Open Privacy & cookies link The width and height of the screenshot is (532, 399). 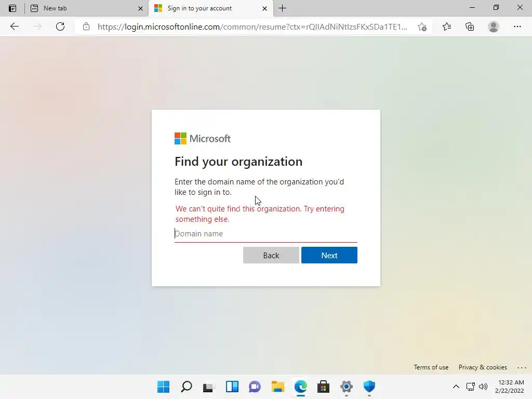(x=483, y=367)
